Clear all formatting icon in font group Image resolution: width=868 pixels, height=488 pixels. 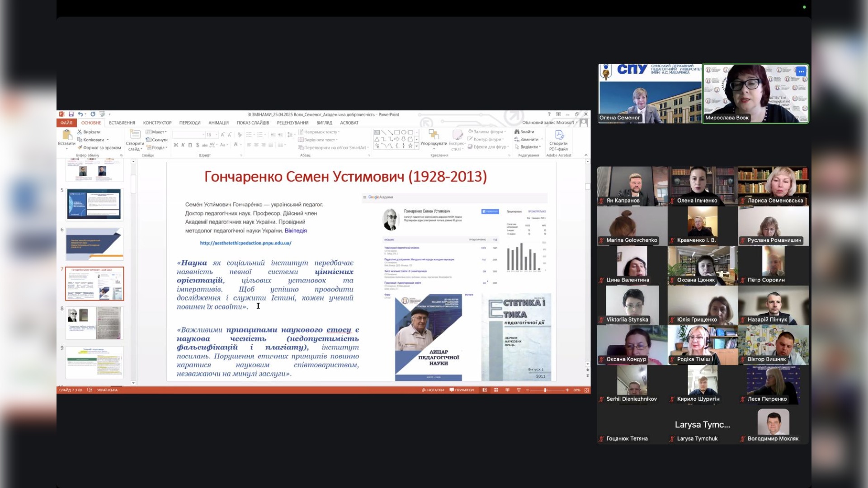(239, 135)
